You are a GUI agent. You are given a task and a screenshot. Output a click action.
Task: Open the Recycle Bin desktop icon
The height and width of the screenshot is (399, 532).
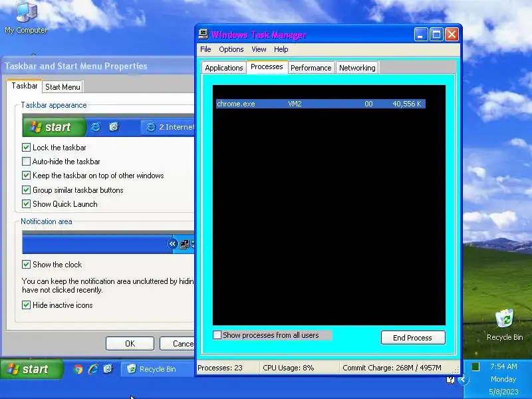(505, 325)
